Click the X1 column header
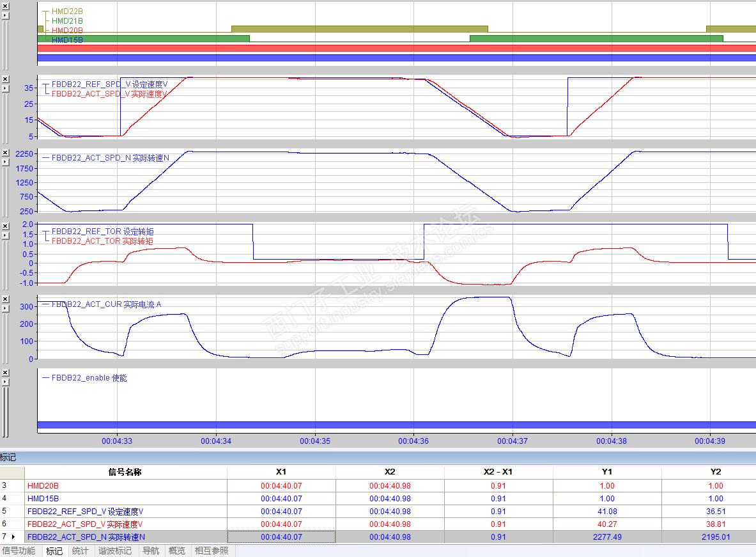The height and width of the screenshot is (557, 756). pos(281,472)
